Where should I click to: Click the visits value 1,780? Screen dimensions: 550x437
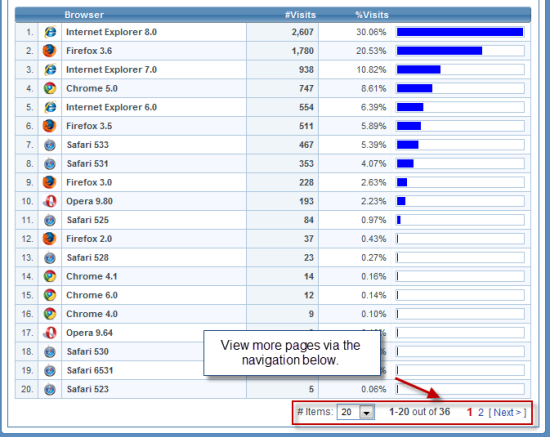tap(302, 51)
